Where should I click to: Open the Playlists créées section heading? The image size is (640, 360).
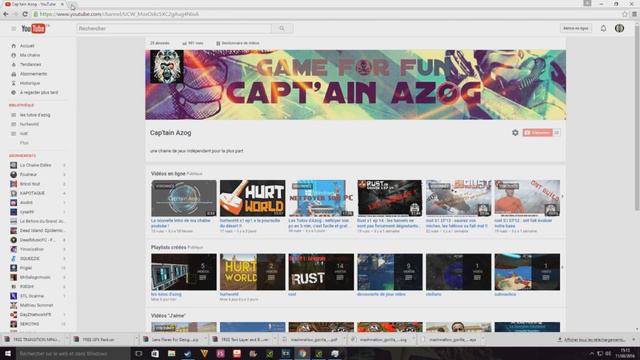tap(169, 247)
